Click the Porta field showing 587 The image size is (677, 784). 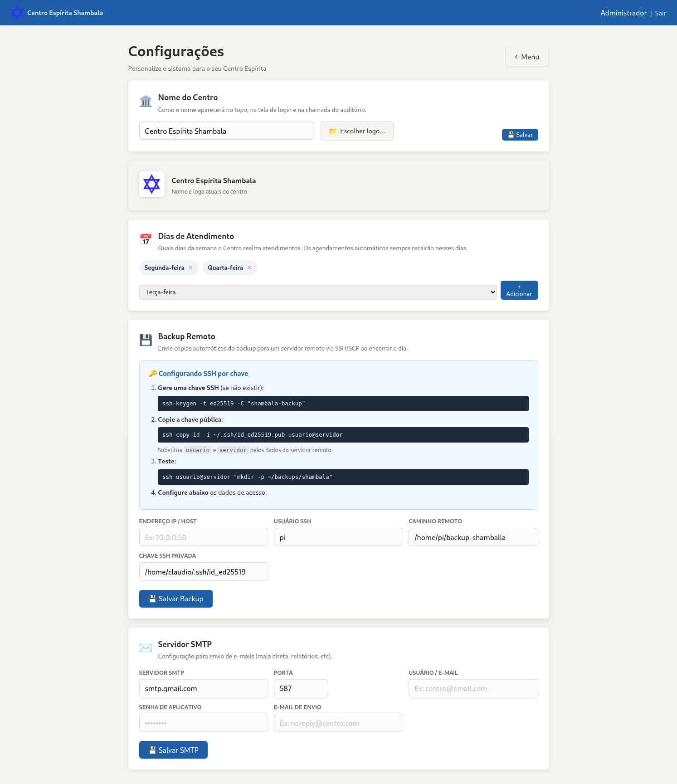click(301, 689)
